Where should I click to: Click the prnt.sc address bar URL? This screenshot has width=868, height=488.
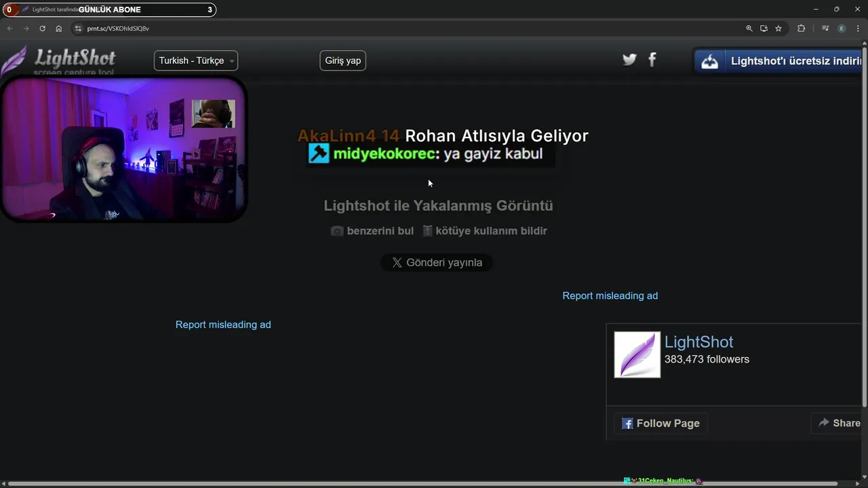(x=118, y=28)
